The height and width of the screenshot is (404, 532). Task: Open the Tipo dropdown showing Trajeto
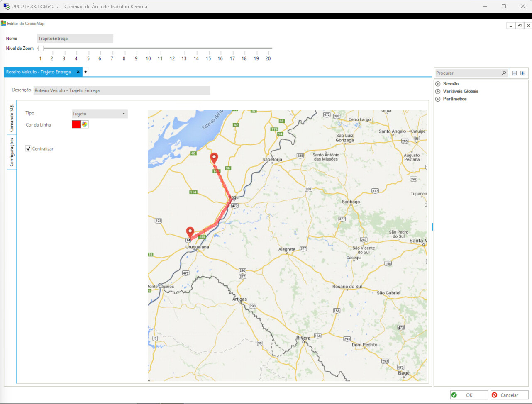[100, 114]
